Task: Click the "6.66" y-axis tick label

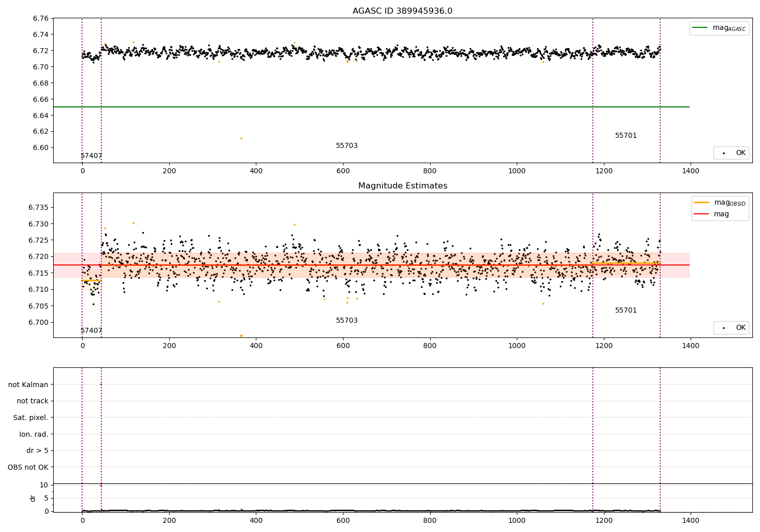Action: tap(41, 100)
